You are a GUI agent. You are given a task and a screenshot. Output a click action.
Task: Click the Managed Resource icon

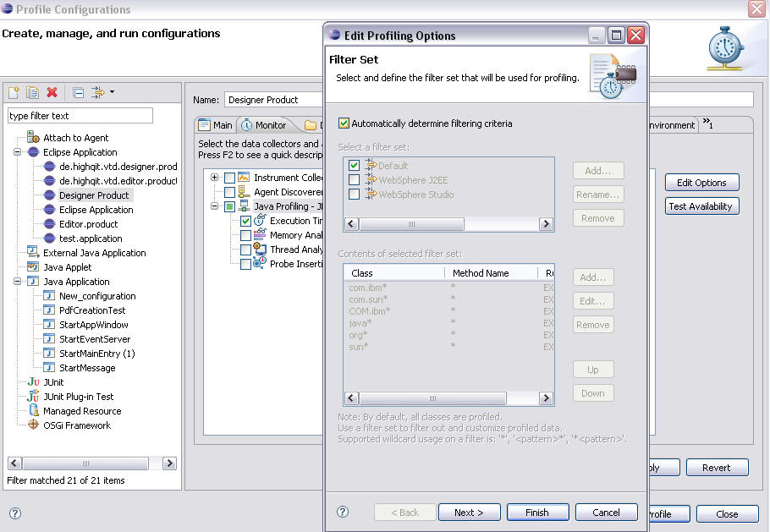33,410
